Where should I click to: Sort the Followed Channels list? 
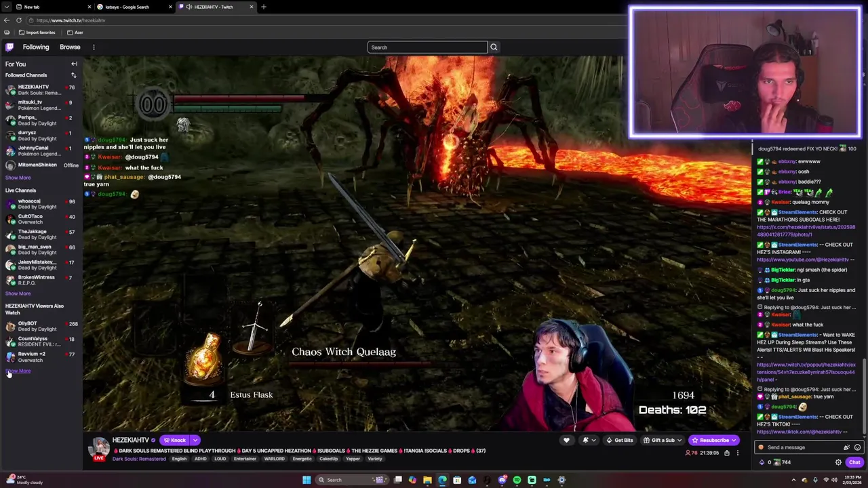click(74, 75)
